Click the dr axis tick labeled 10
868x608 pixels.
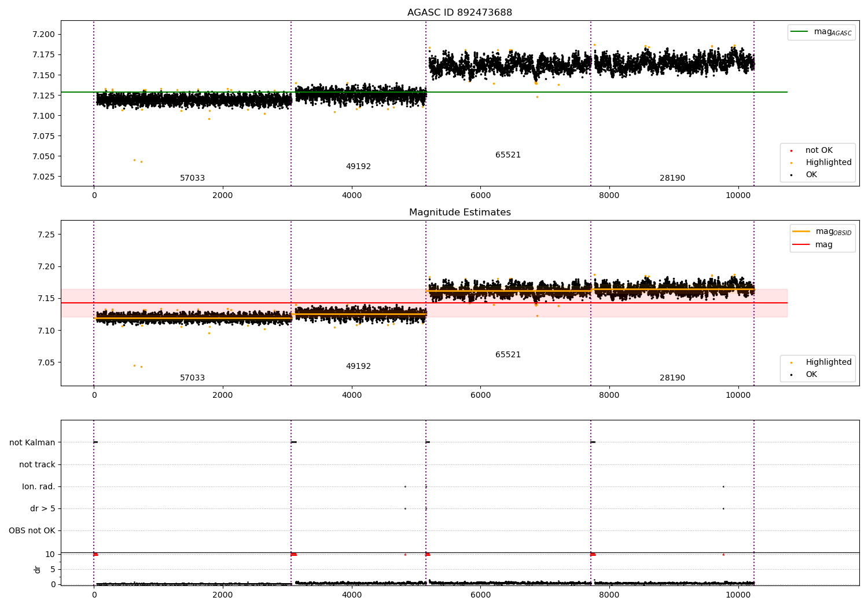[x=50, y=555]
